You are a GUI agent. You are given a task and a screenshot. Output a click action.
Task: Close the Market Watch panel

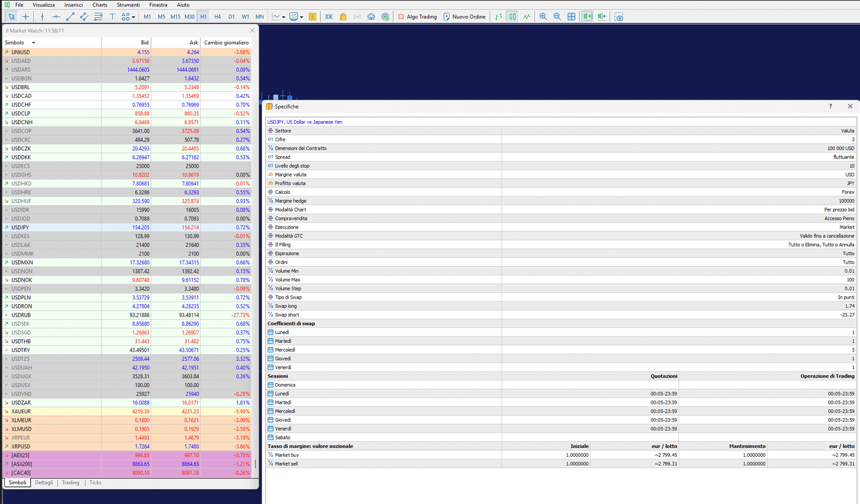(x=252, y=30)
